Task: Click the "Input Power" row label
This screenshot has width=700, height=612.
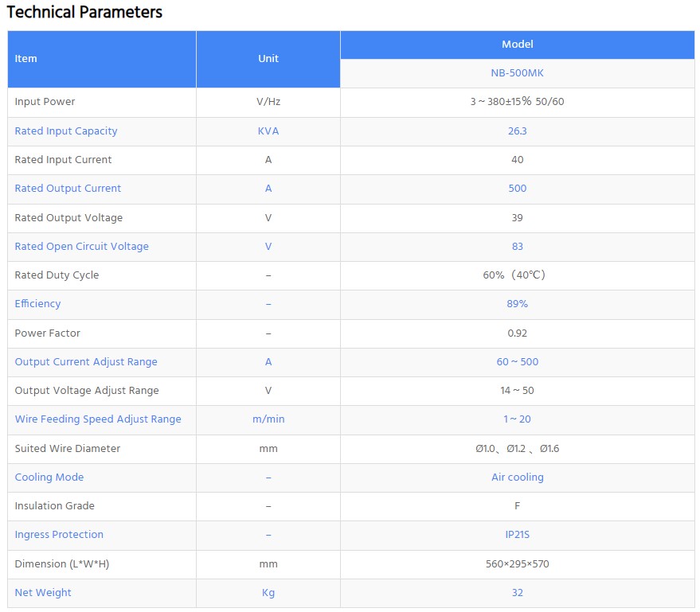Action: coord(45,102)
